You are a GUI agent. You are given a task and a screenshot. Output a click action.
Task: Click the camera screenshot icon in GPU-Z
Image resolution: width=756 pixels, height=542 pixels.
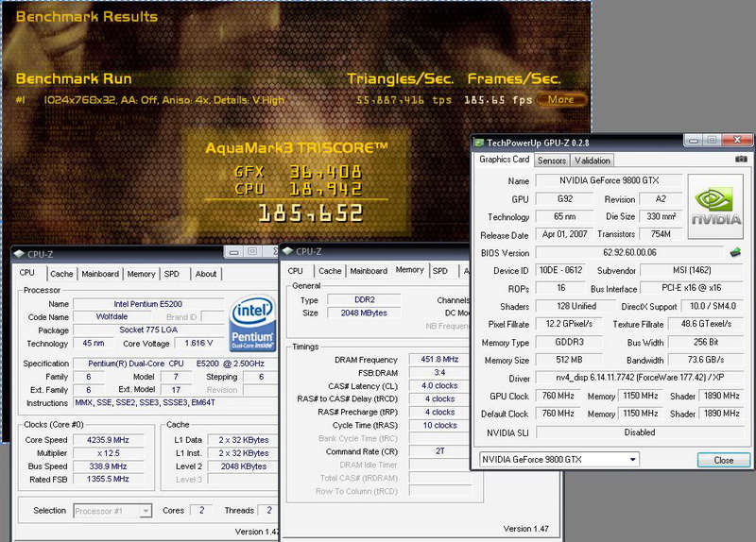coord(741,159)
